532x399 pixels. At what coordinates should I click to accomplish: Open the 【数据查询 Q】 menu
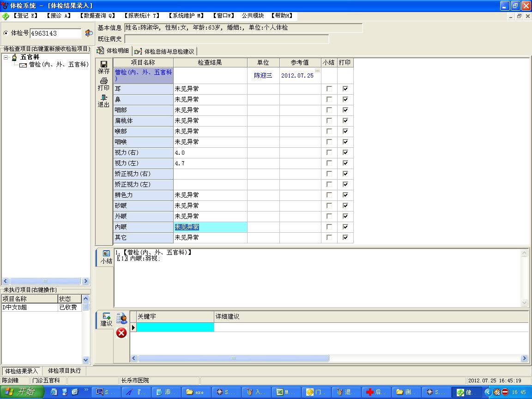[97, 16]
